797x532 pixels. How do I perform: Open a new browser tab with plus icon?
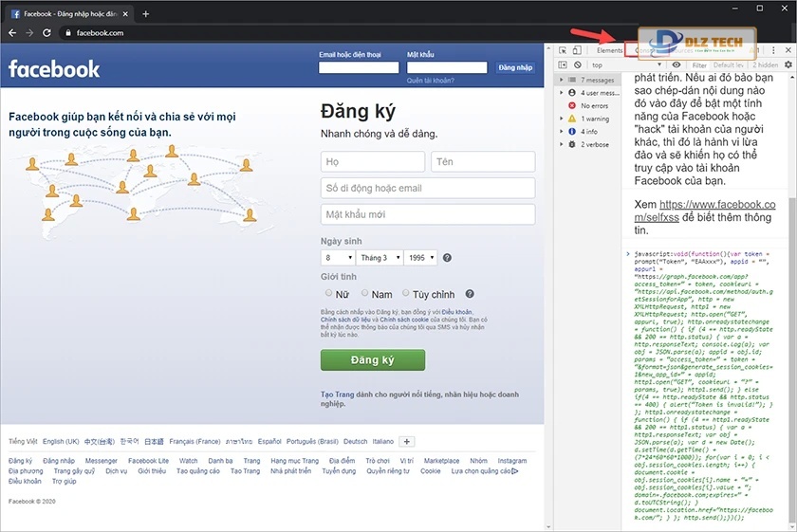(145, 14)
